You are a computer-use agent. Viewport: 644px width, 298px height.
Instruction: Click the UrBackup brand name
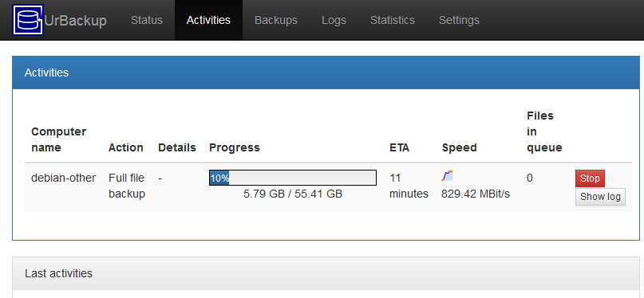[76, 21]
